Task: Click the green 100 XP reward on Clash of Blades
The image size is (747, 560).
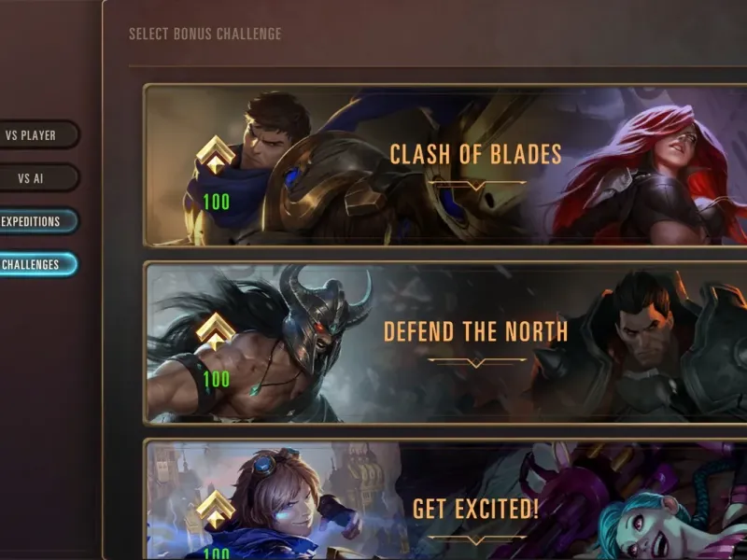Action: pyautogui.click(x=217, y=202)
